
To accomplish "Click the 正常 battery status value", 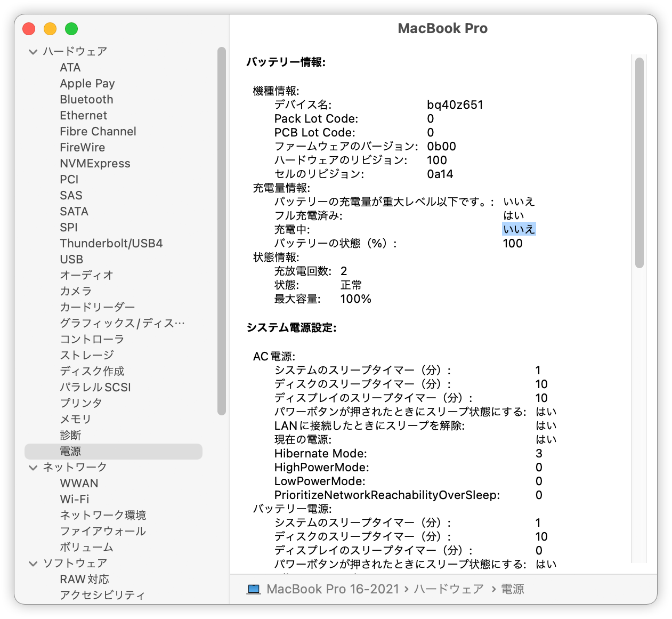I will point(351,285).
